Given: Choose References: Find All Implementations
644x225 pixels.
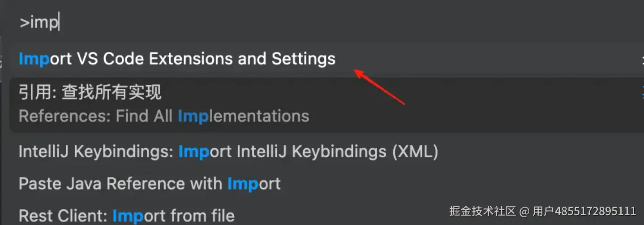Looking at the screenshot, I should [164, 117].
